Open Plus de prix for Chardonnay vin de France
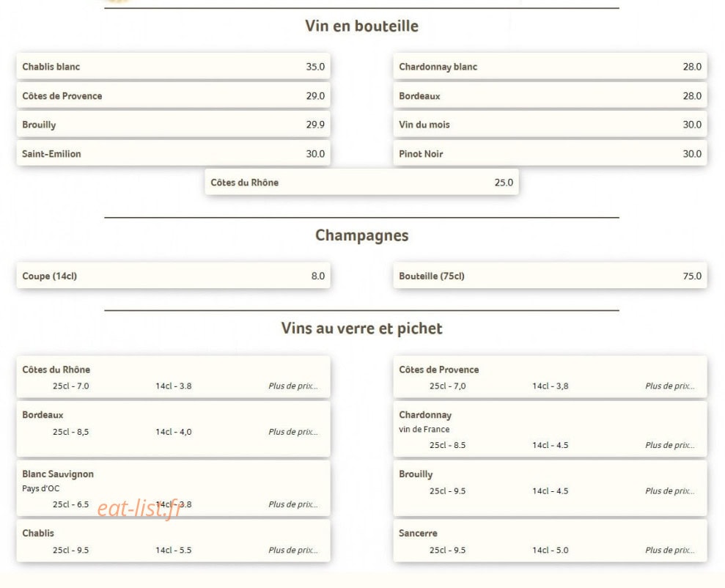The width and height of the screenshot is (725, 588). pos(670,445)
